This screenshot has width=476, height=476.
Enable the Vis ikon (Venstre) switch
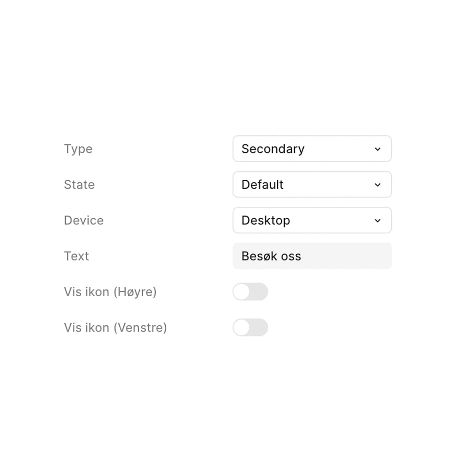click(x=250, y=327)
